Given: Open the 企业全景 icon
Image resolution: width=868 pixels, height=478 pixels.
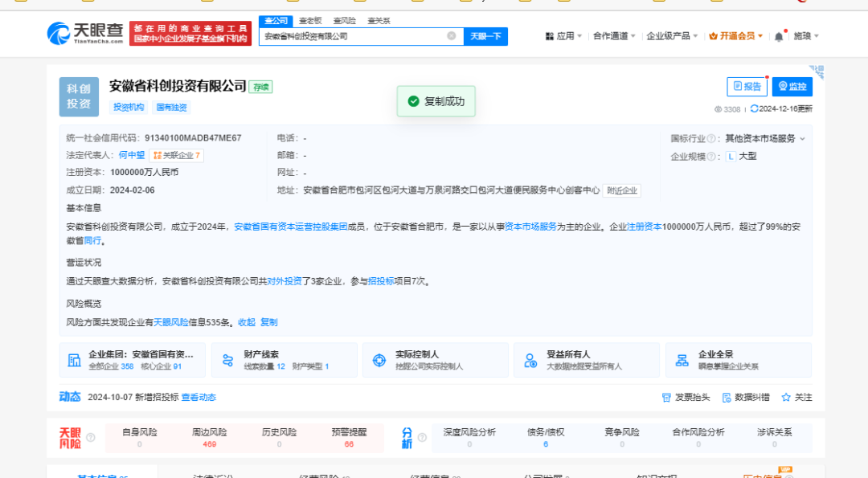Looking at the screenshot, I should [x=682, y=360].
